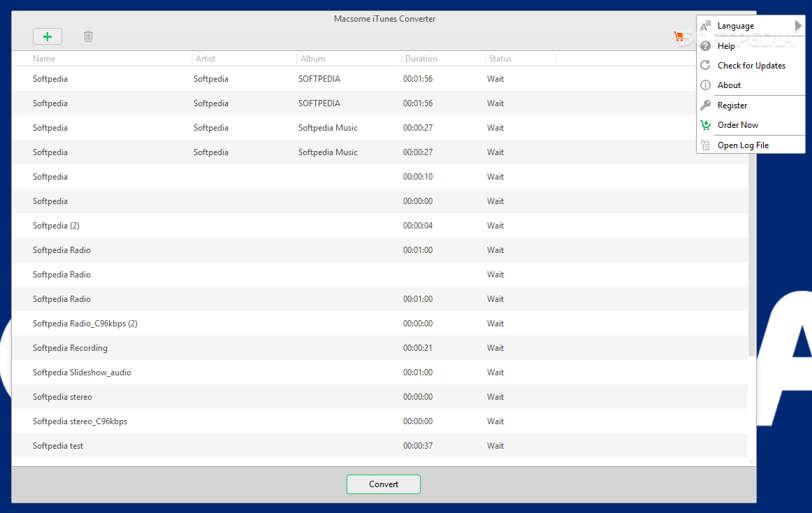Click the Convert button
The height and width of the screenshot is (513, 812).
pos(383,484)
